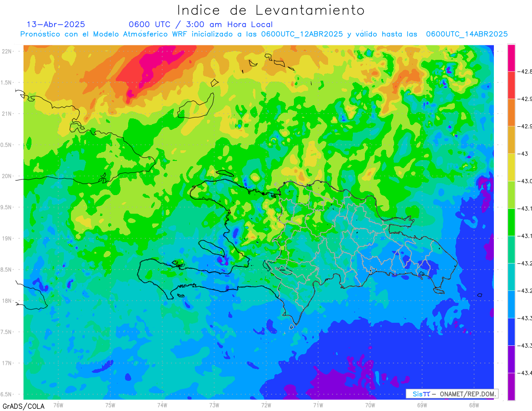This screenshot has height=411, width=532.
Task: Select the yellow-green legend swatch
Action: (511, 195)
